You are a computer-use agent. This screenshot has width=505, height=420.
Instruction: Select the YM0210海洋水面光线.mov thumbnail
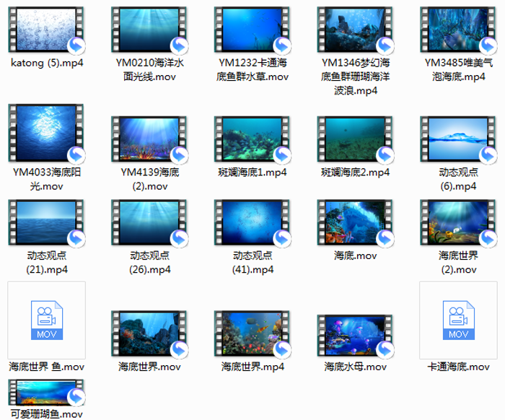[x=149, y=29]
